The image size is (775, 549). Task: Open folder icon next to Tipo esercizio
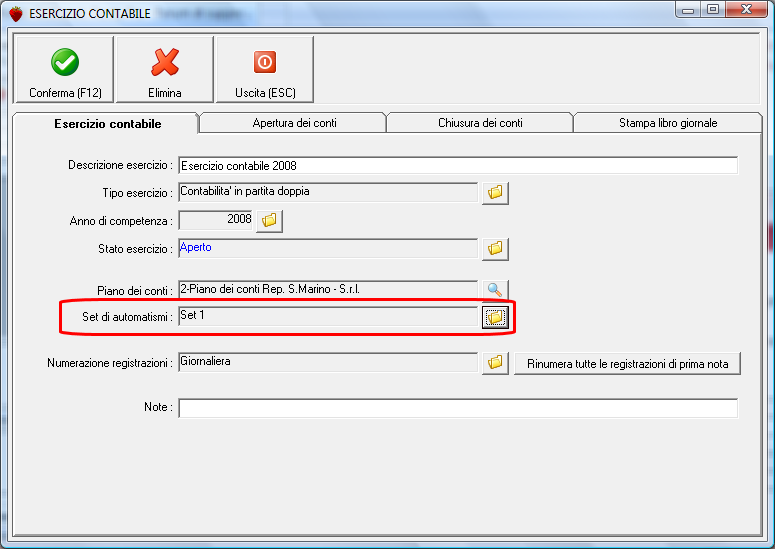click(495, 192)
